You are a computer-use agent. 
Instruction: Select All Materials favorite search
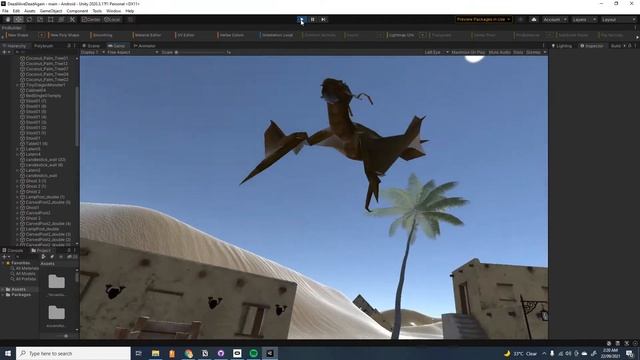27,269
